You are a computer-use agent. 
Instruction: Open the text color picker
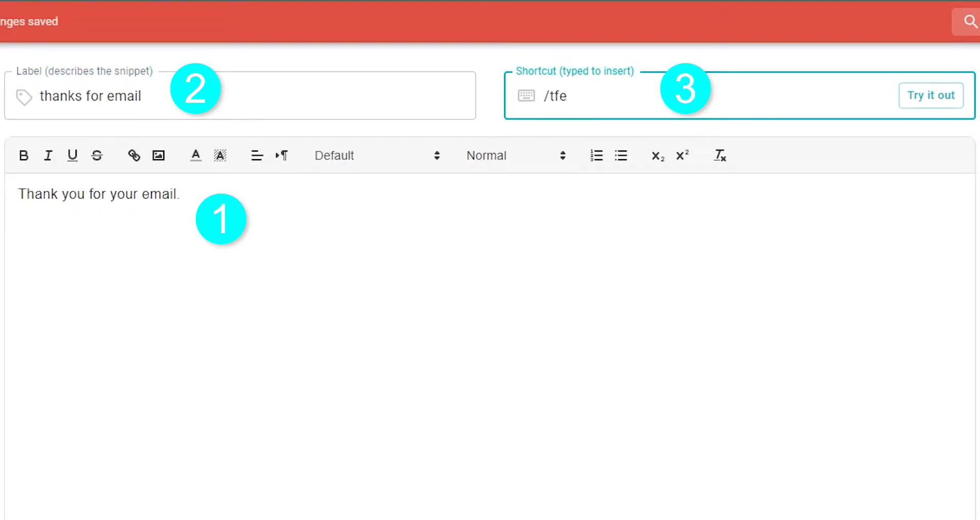tap(195, 156)
